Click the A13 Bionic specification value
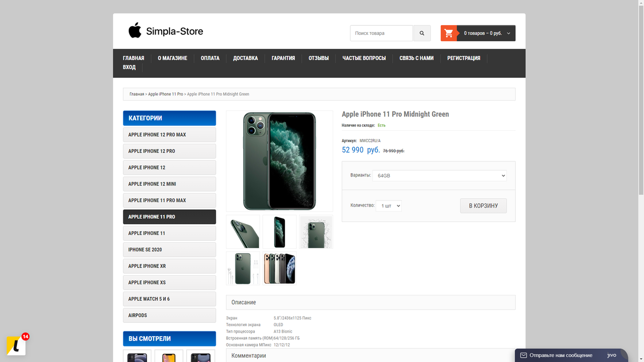Screen dimensions: 644x362 coord(283,331)
